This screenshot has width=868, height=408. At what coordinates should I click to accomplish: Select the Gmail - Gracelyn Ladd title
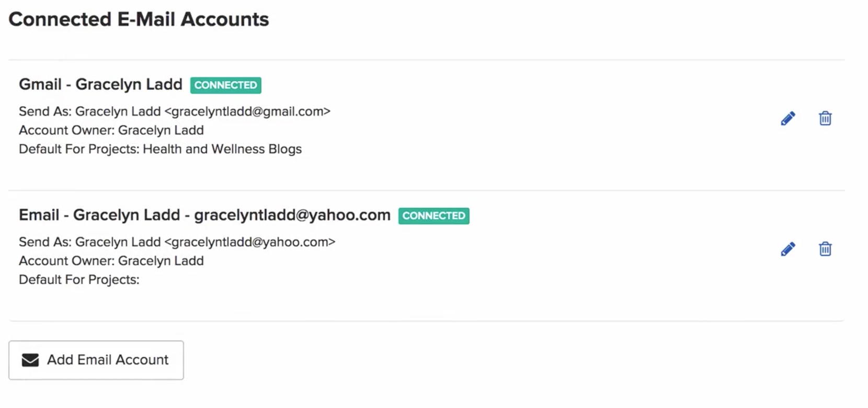(100, 84)
